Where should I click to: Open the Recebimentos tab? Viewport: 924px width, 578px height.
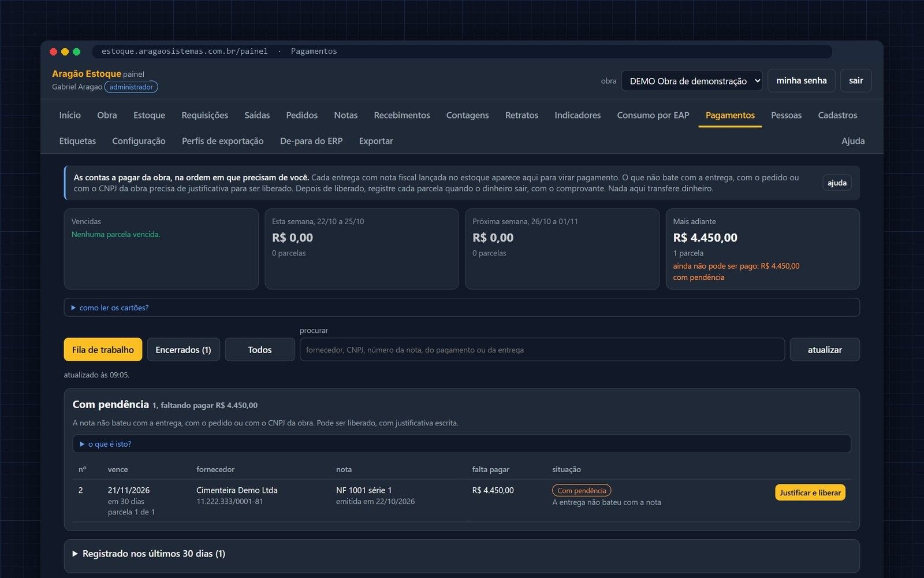(x=402, y=115)
